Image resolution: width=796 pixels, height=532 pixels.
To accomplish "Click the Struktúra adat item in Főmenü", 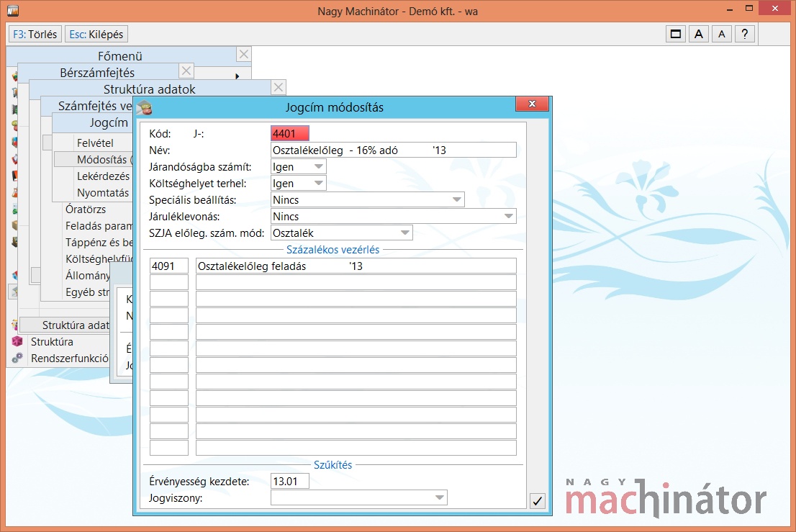I will [x=65, y=325].
